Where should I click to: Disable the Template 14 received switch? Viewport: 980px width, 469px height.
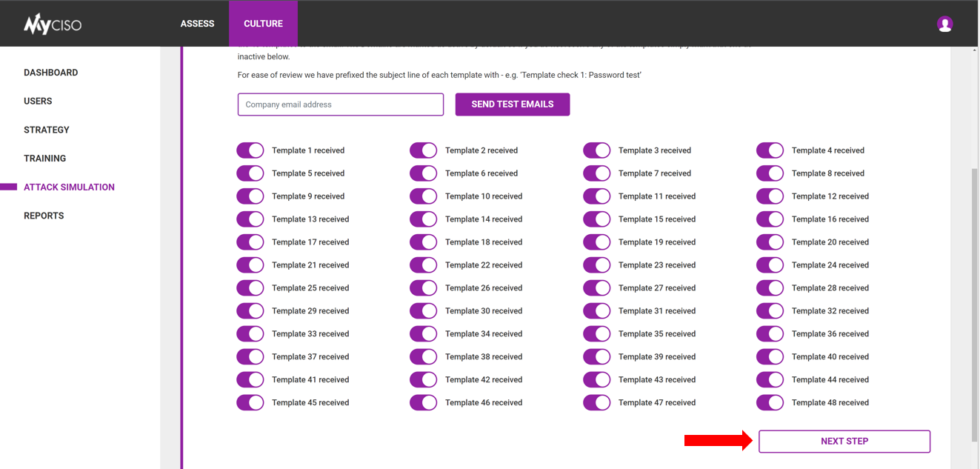[424, 219]
